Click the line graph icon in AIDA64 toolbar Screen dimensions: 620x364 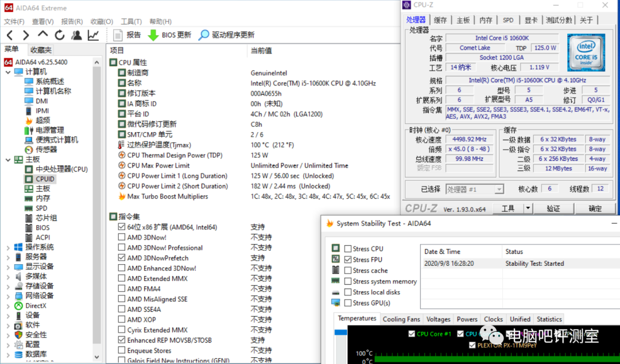94,34
